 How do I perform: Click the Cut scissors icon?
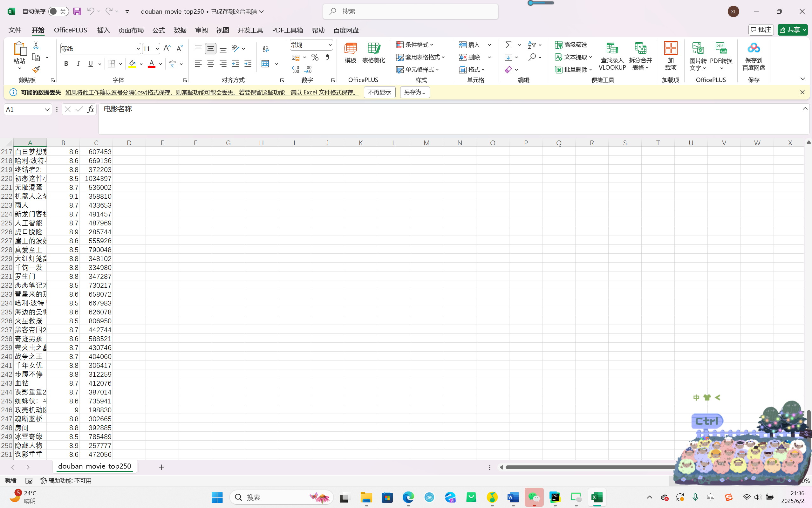click(36, 45)
